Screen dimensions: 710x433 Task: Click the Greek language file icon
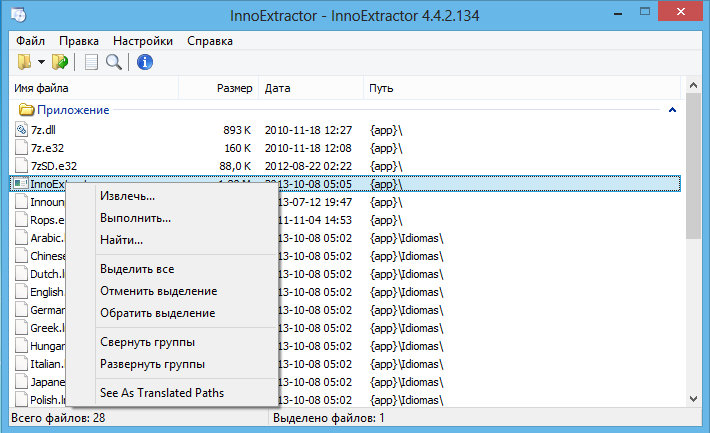pyautogui.click(x=21, y=328)
